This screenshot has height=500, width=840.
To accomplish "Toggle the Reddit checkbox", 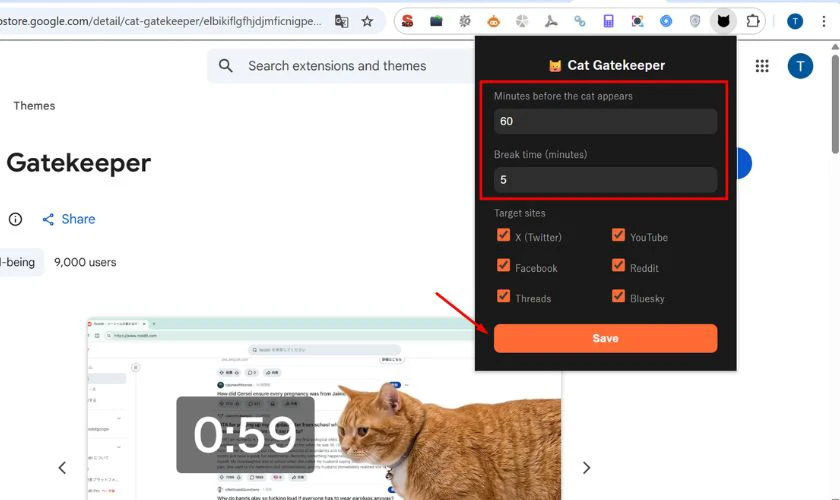I will (x=618, y=265).
